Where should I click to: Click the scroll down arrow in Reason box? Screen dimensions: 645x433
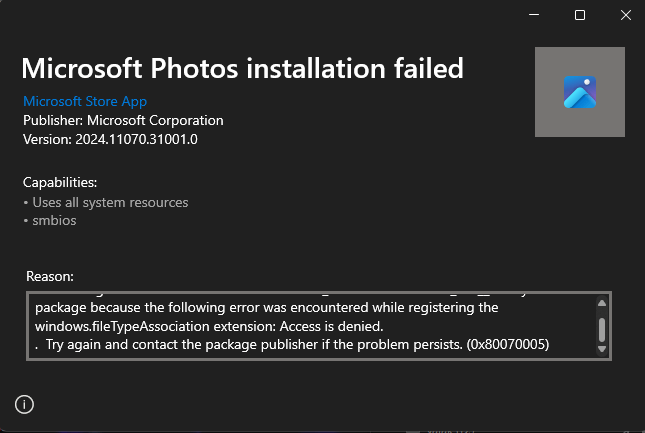(x=602, y=349)
